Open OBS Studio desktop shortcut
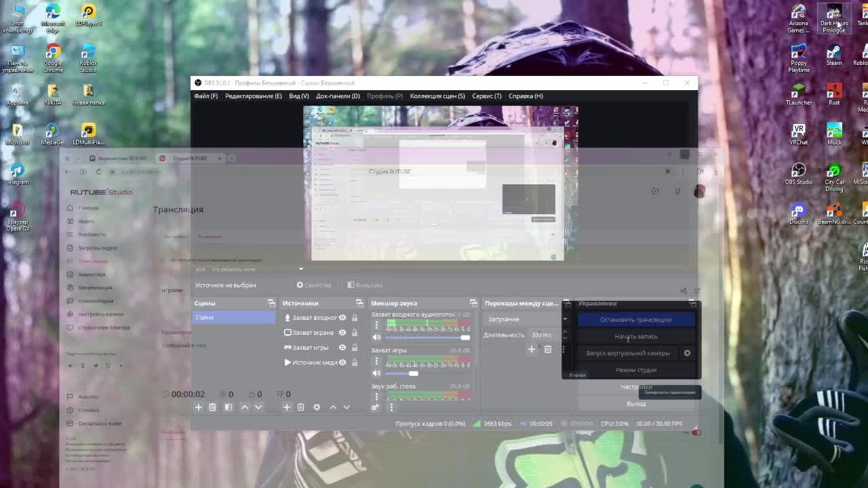868x488 pixels. pos(799,172)
